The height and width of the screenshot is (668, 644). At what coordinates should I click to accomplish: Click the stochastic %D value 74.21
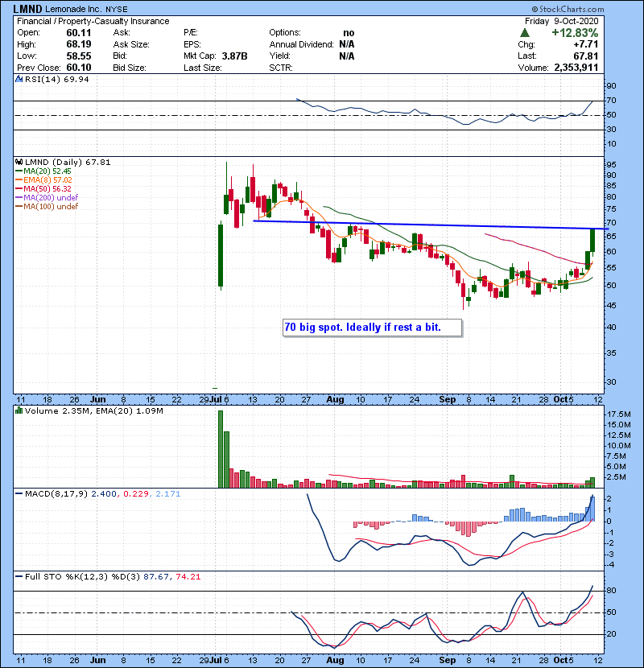tap(188, 577)
